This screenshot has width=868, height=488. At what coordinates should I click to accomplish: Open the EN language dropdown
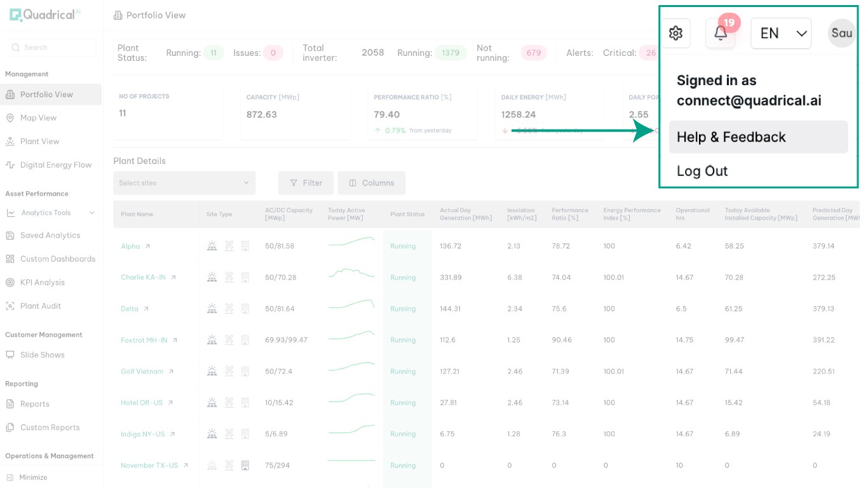tap(781, 33)
